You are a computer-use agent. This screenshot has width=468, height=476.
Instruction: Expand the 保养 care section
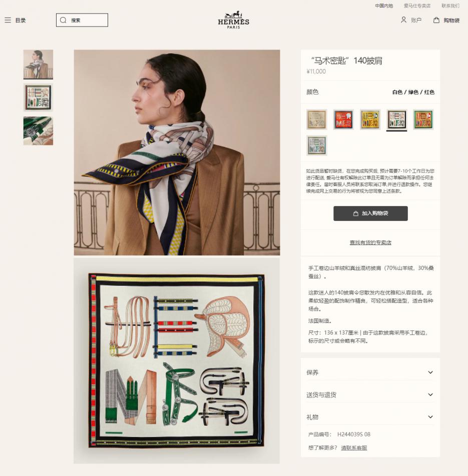(370, 372)
